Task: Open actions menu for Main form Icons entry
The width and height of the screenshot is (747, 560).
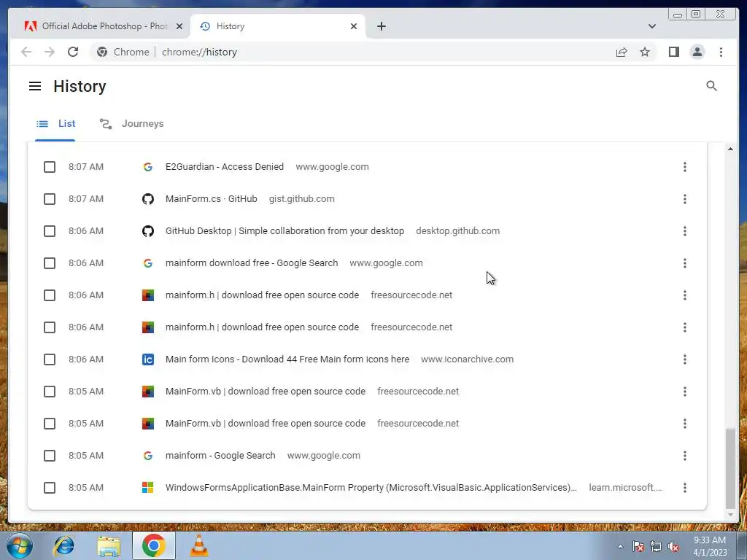Action: click(684, 359)
